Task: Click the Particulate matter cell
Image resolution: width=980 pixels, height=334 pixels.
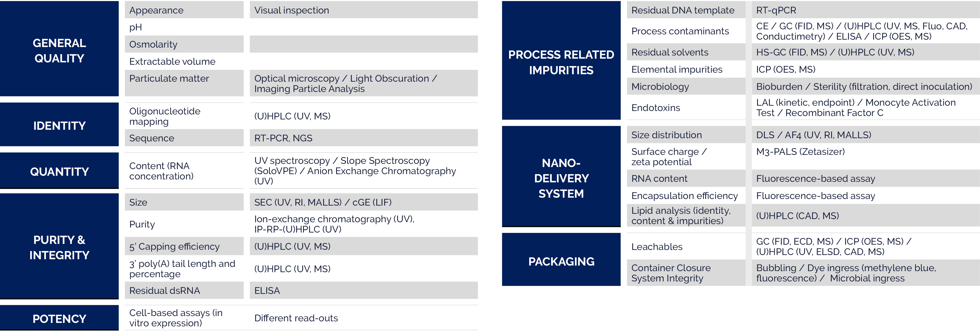Action: click(184, 83)
